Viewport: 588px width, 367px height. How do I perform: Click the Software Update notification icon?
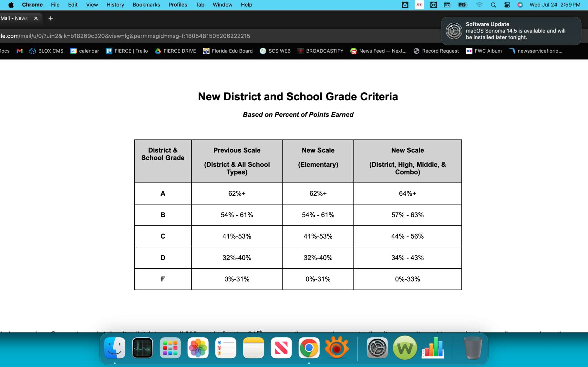(x=454, y=31)
